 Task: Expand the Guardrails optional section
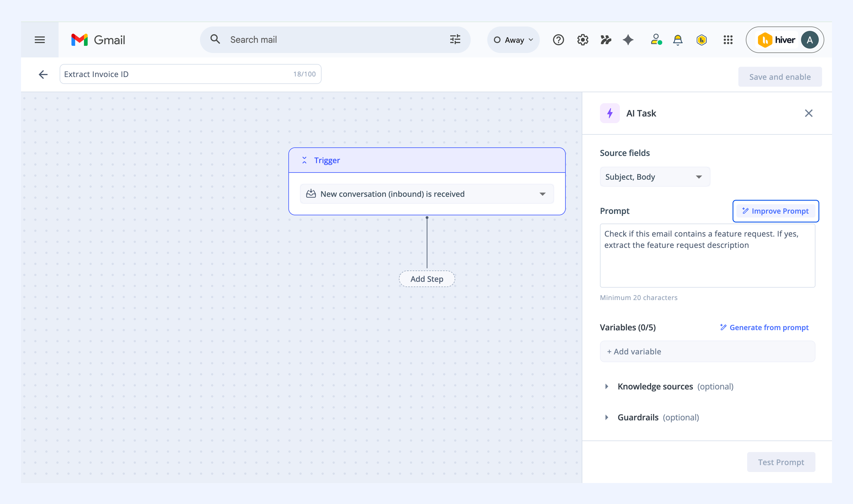[607, 417]
